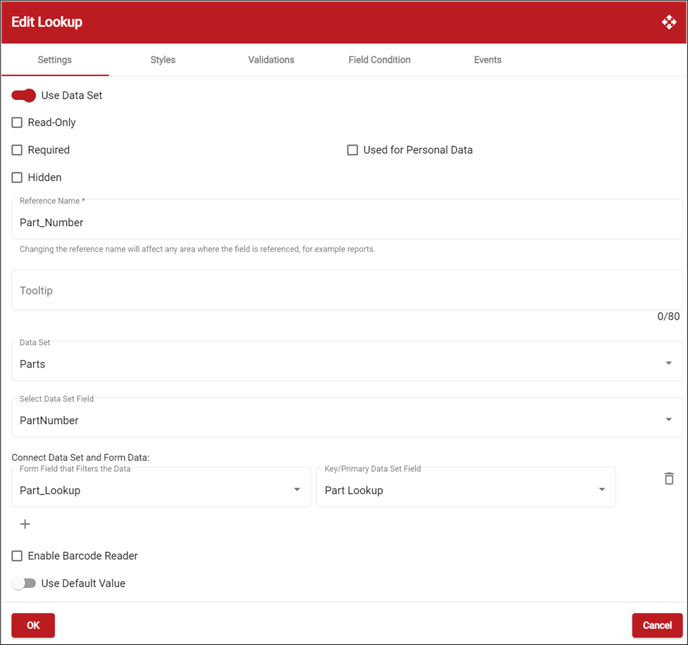Switch to the Settings tab
688x645 pixels.
click(x=55, y=60)
